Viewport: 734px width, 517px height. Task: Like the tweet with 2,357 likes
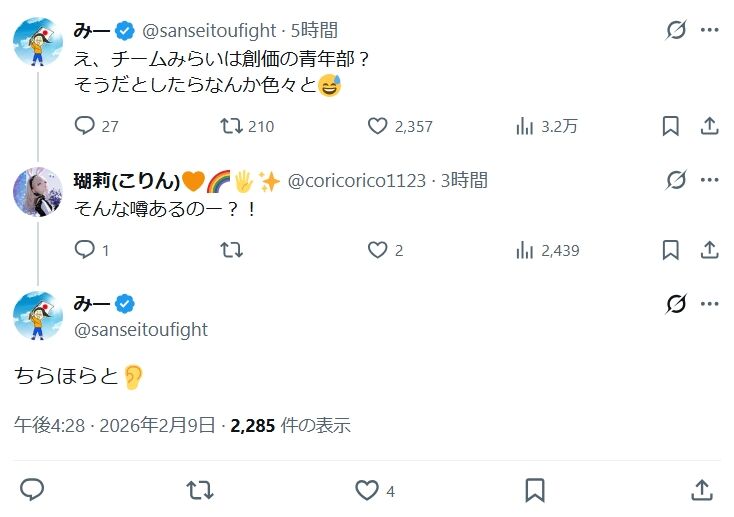tap(377, 126)
